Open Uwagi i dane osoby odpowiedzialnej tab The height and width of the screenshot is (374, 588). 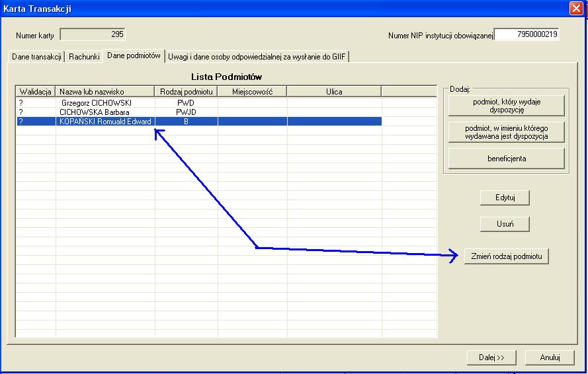coord(257,57)
